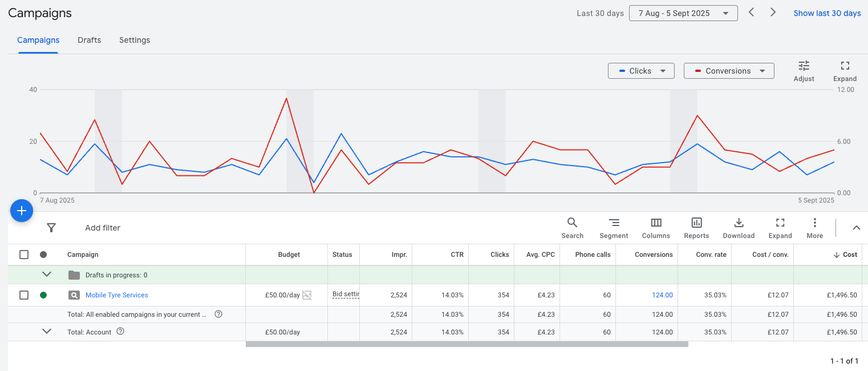Image resolution: width=868 pixels, height=371 pixels.
Task: Open the Conversions metric dropdown
Action: (x=728, y=71)
